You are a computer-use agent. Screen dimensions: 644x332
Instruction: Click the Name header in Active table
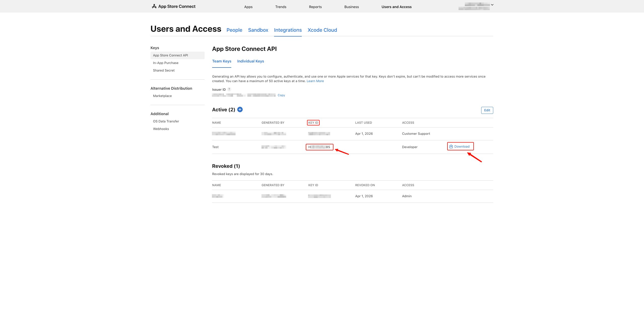[x=217, y=123]
